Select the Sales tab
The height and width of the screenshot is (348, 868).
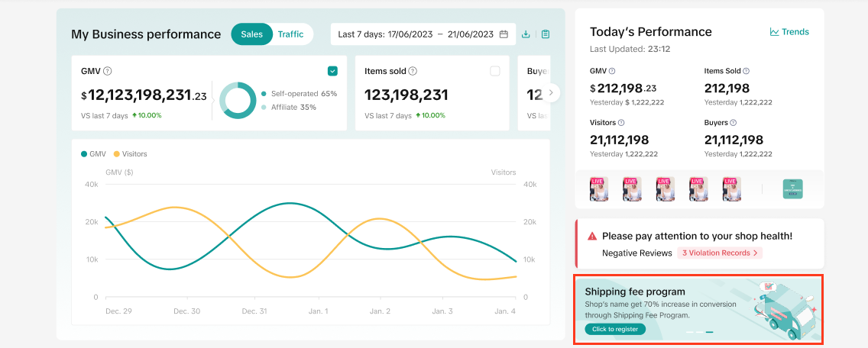pos(251,34)
